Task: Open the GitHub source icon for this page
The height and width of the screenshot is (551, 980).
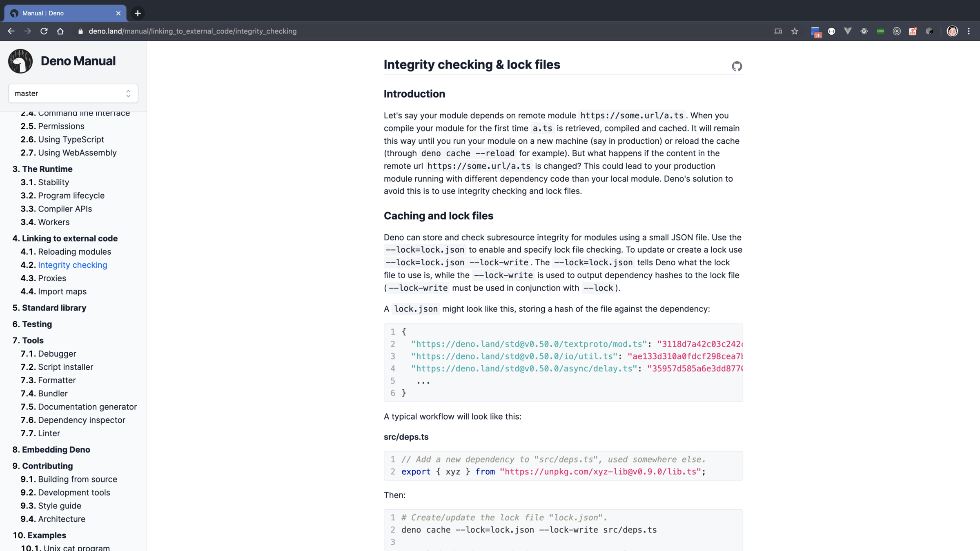Action: point(737,66)
